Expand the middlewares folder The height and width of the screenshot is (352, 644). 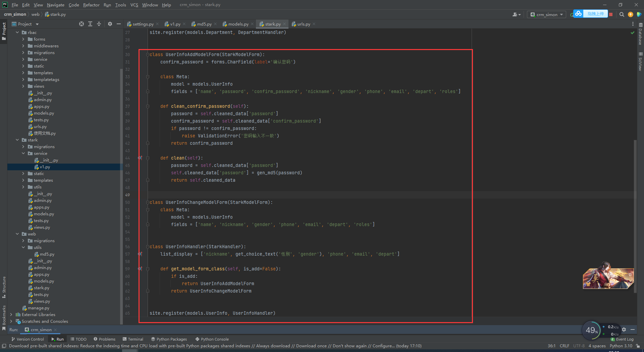23,46
